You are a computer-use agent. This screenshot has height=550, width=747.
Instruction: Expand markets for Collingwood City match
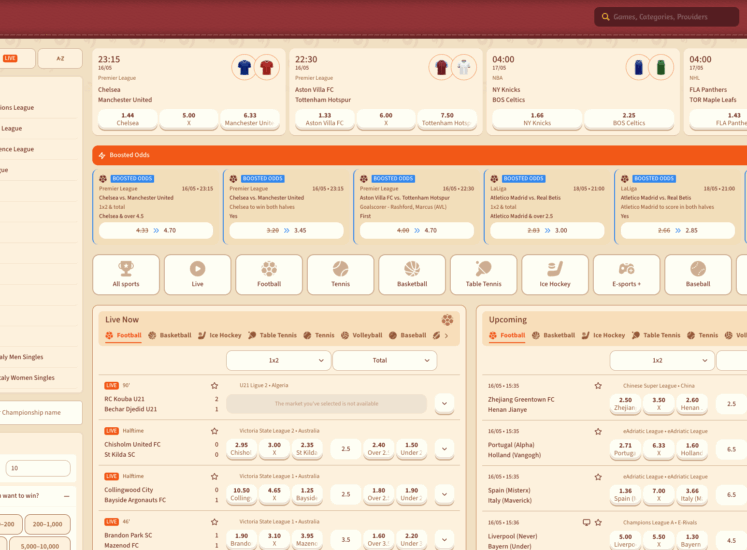coord(444,494)
